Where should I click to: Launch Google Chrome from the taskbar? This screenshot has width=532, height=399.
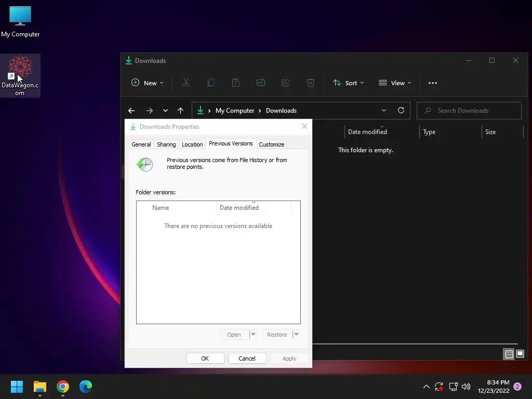(x=63, y=387)
